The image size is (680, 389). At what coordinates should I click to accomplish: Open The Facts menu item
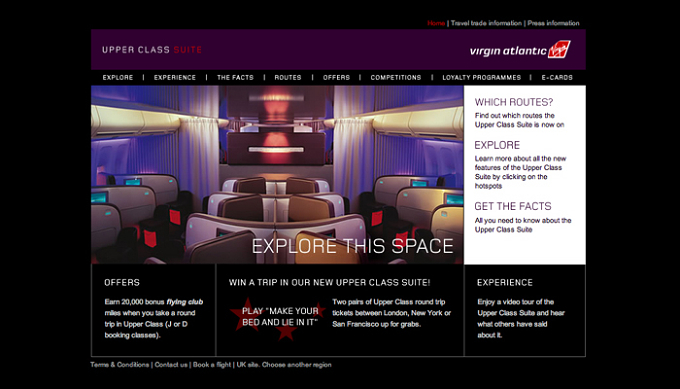click(x=235, y=78)
